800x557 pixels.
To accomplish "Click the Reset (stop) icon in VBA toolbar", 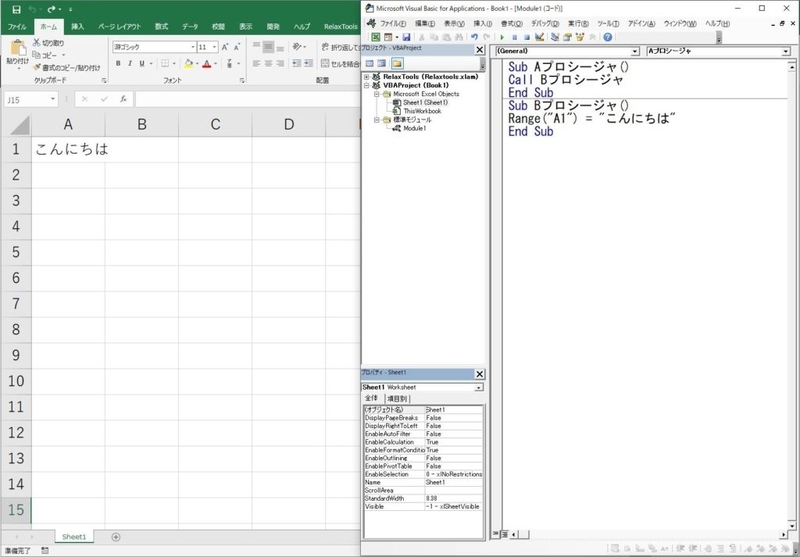I will [x=527, y=37].
